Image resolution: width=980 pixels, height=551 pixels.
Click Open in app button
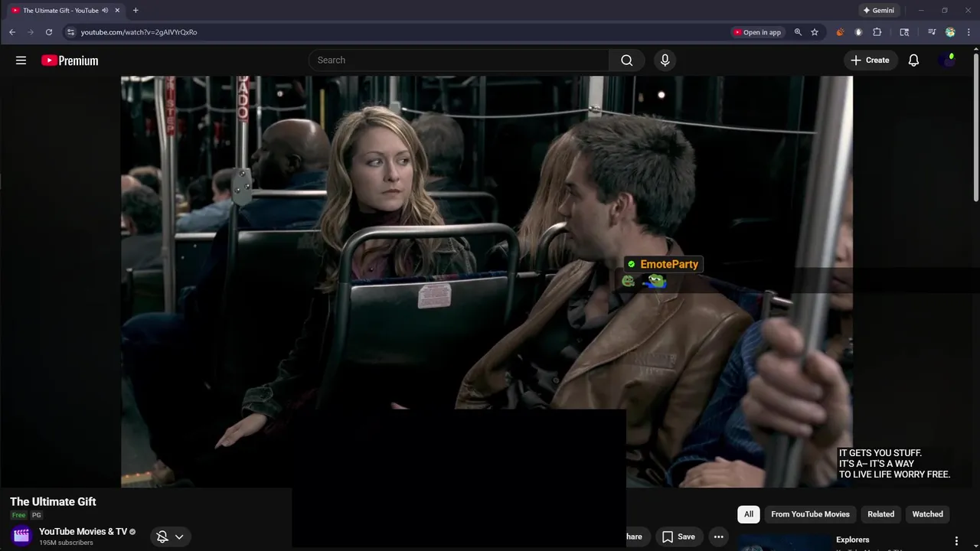[756, 32]
